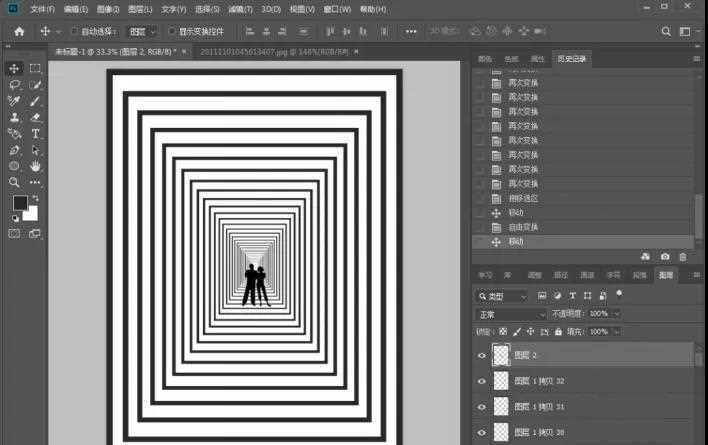Select the Hand tool
The height and width of the screenshot is (445, 708).
coord(35,166)
